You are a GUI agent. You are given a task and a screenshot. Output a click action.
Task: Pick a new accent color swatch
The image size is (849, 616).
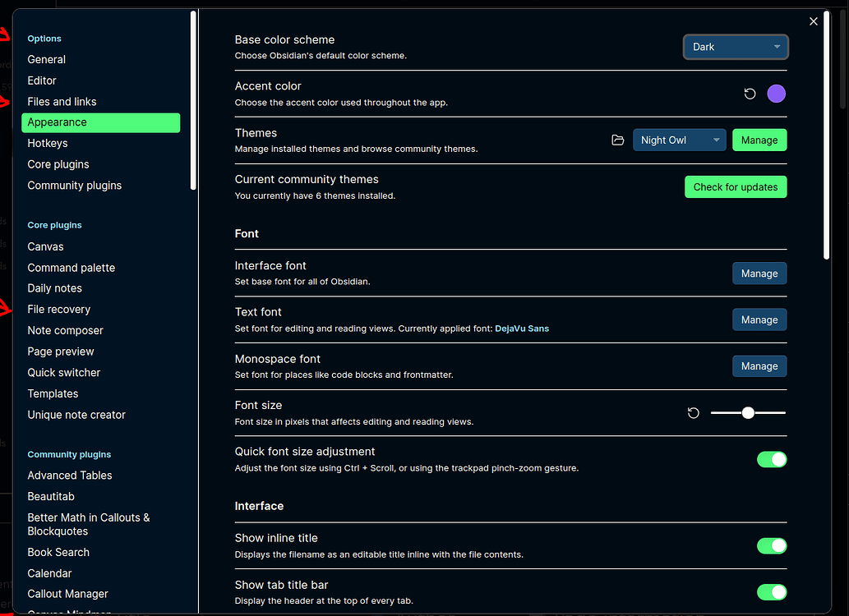click(x=776, y=94)
